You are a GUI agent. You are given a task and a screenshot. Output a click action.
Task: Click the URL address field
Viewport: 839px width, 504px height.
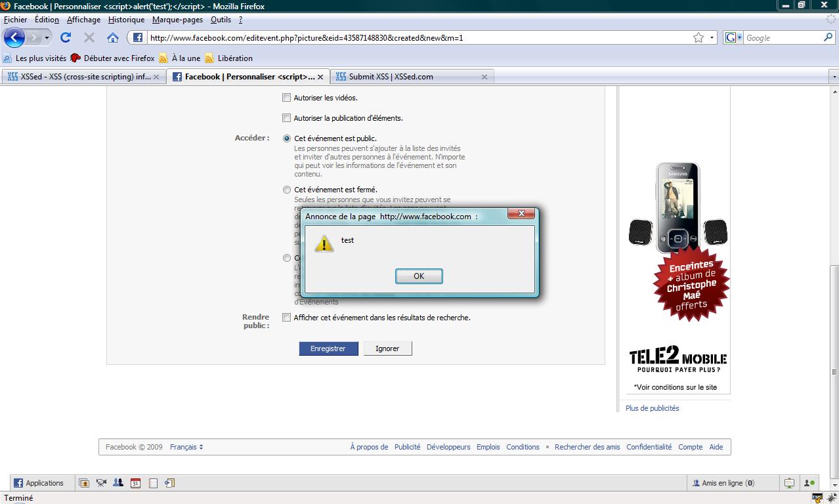[x=419, y=38]
